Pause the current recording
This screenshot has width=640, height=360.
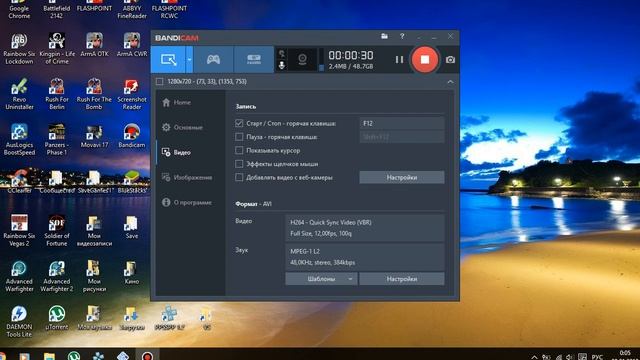pos(399,60)
